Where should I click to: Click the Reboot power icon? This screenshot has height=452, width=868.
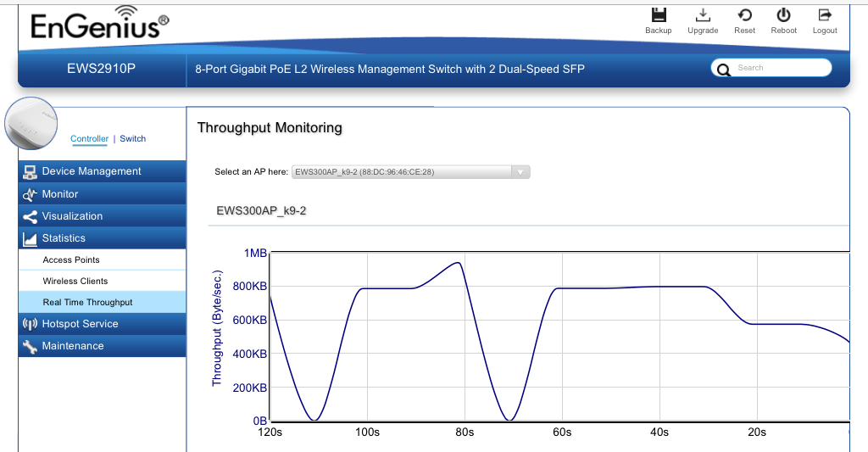783,15
